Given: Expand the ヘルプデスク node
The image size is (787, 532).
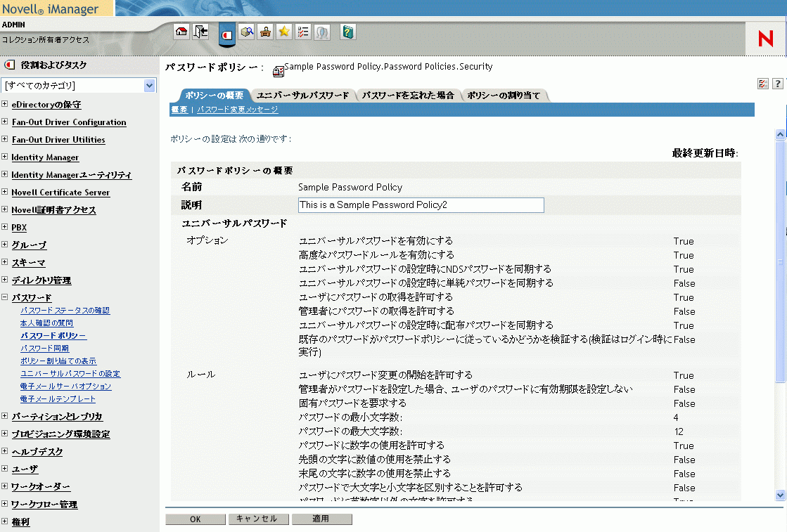Looking at the screenshot, I should (x=4, y=450).
